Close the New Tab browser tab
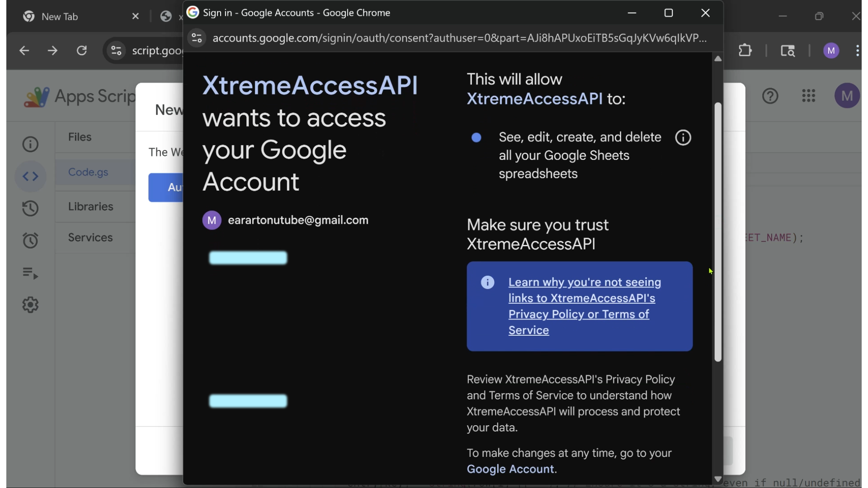This screenshot has width=868, height=488. click(135, 17)
